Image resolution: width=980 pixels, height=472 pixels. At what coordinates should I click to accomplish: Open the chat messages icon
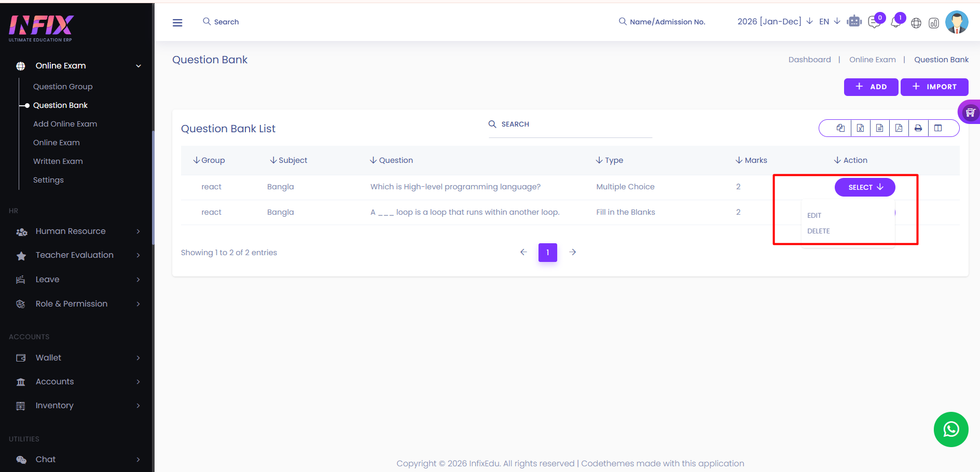pyautogui.click(x=875, y=22)
